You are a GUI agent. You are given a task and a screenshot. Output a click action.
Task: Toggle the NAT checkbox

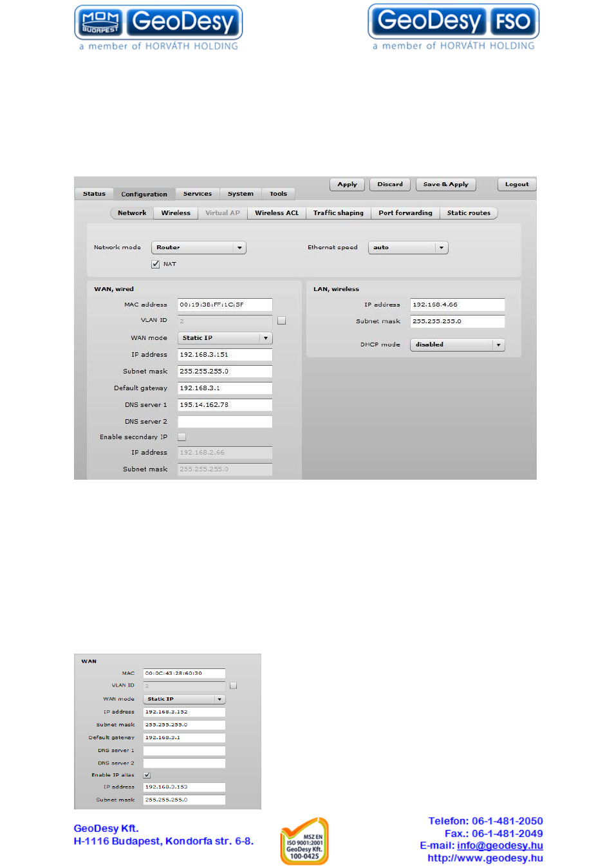155,264
